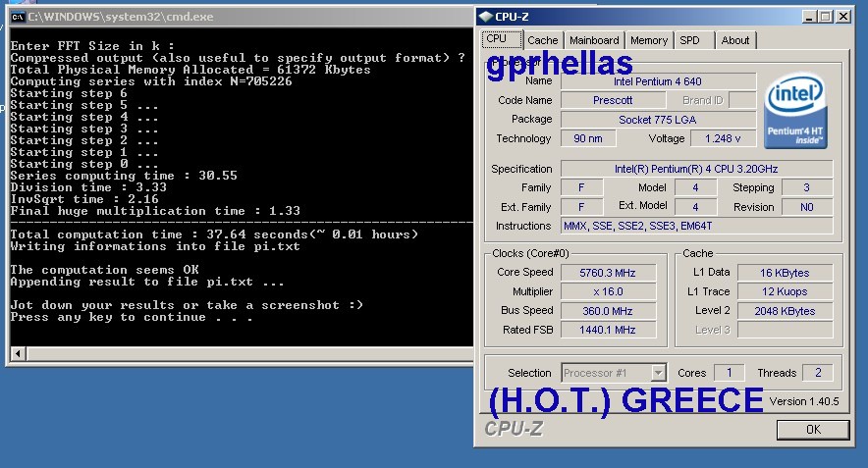The height and width of the screenshot is (468, 868).
Task: Click the Technology value '90 nm'
Action: (x=588, y=138)
